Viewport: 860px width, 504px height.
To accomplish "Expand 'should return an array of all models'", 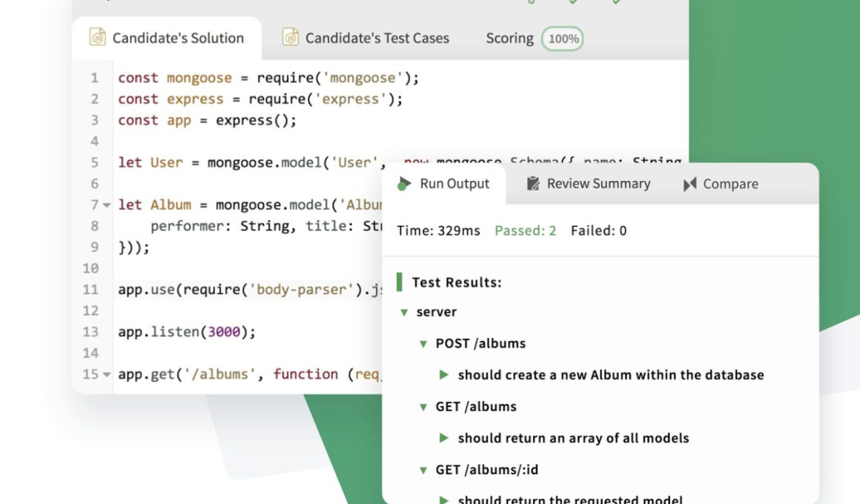I will [443, 437].
